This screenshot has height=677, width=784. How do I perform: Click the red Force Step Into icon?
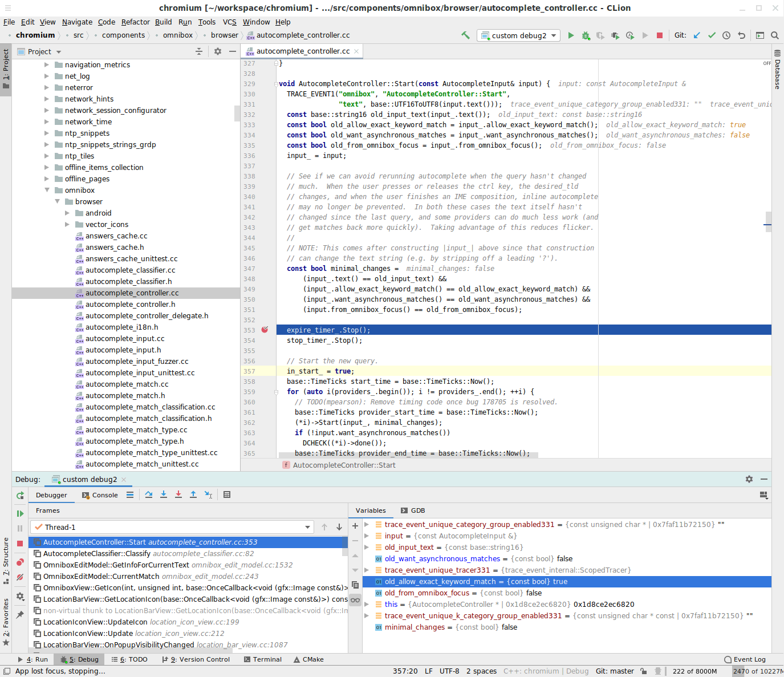(x=178, y=494)
